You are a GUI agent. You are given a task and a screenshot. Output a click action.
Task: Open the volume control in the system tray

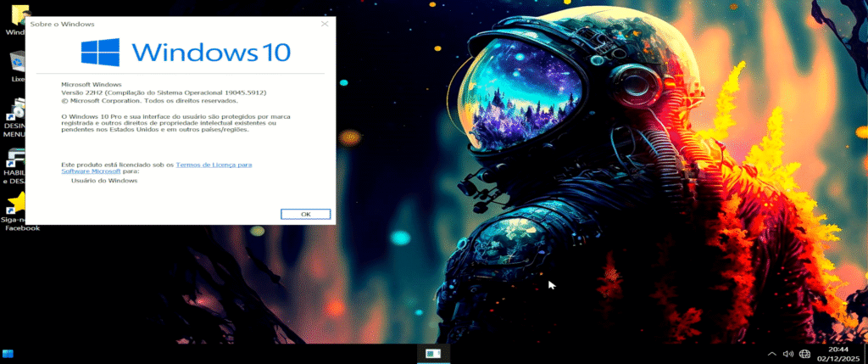[x=787, y=354]
